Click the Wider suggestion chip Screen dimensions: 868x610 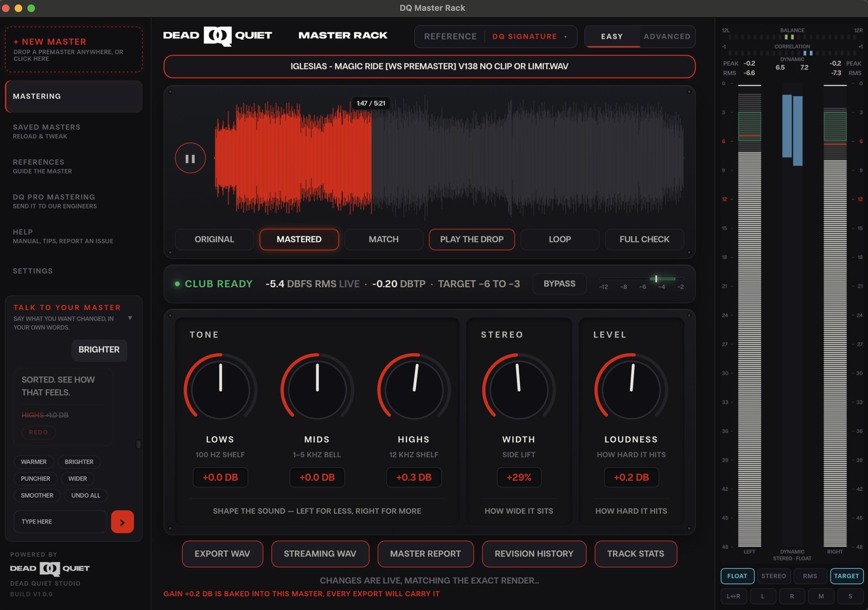(78, 479)
